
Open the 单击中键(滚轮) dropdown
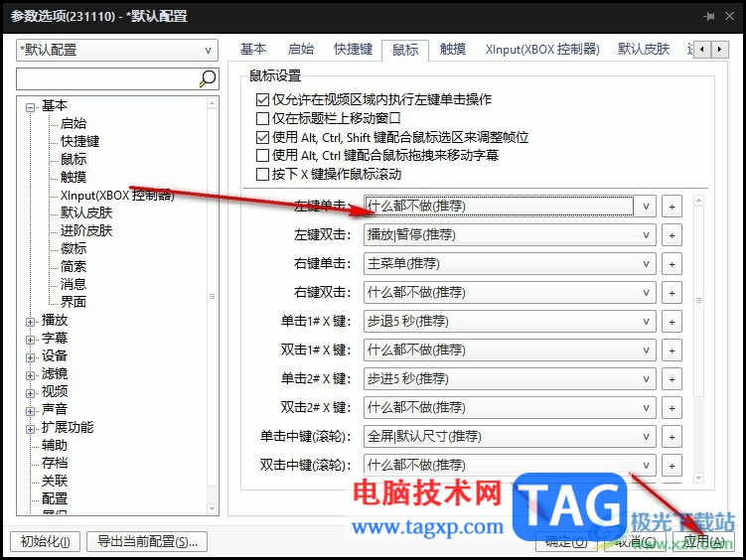pos(510,437)
